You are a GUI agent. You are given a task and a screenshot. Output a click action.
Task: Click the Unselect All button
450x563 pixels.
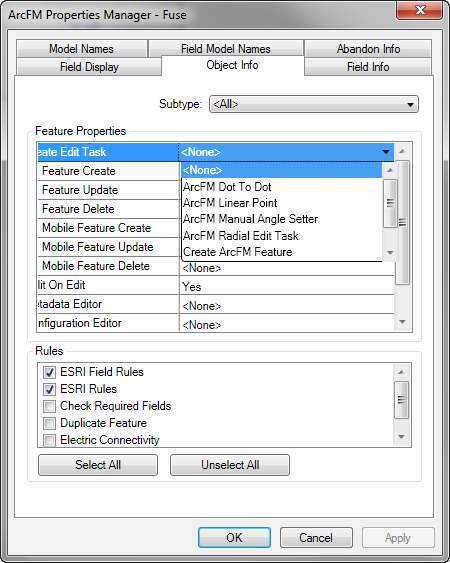coord(230,465)
